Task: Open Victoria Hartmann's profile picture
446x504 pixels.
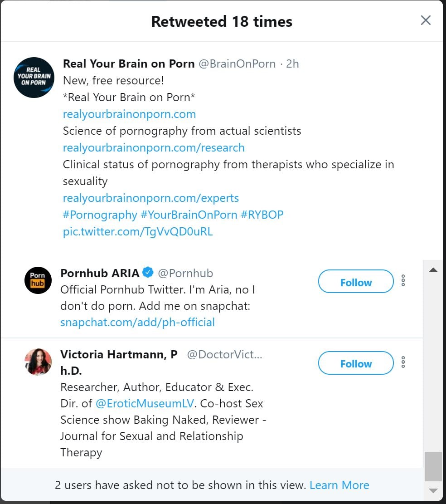Action: point(38,362)
